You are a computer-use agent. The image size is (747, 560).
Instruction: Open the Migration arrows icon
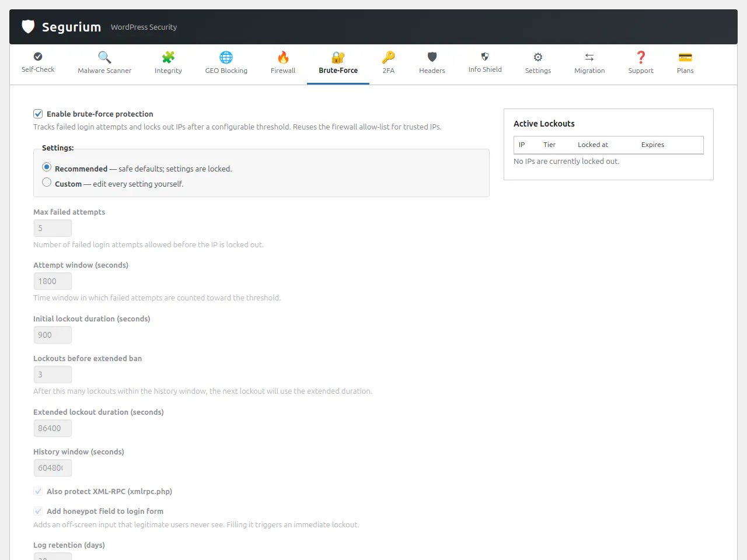[x=589, y=57]
